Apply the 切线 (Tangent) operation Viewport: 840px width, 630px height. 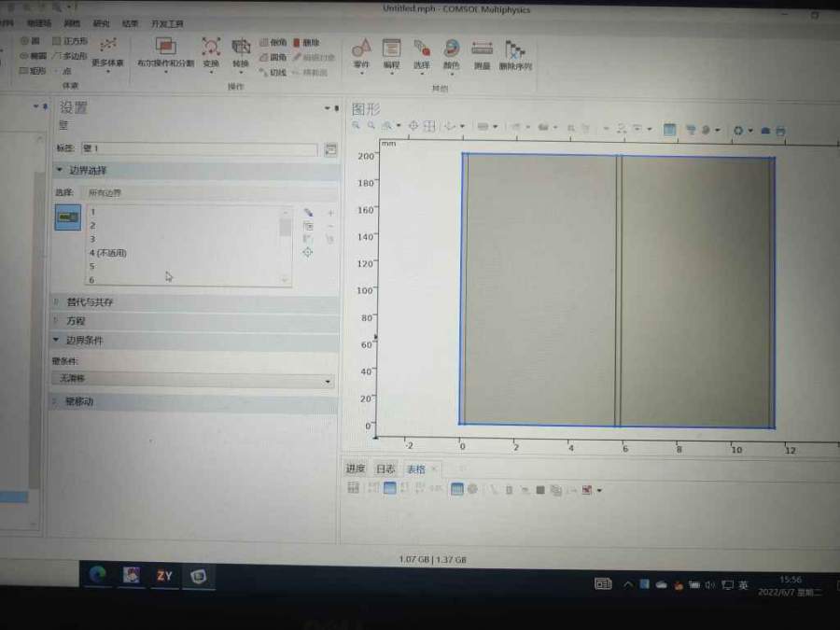pos(273,72)
